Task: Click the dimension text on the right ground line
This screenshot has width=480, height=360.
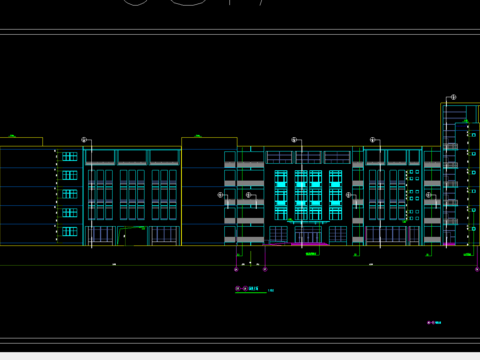Action: (371, 264)
